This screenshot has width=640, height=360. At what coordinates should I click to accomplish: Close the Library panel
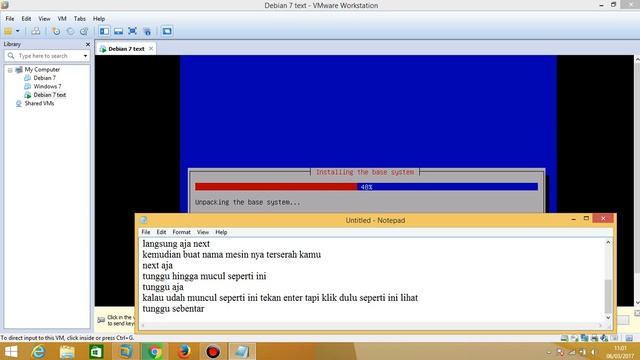(88, 44)
